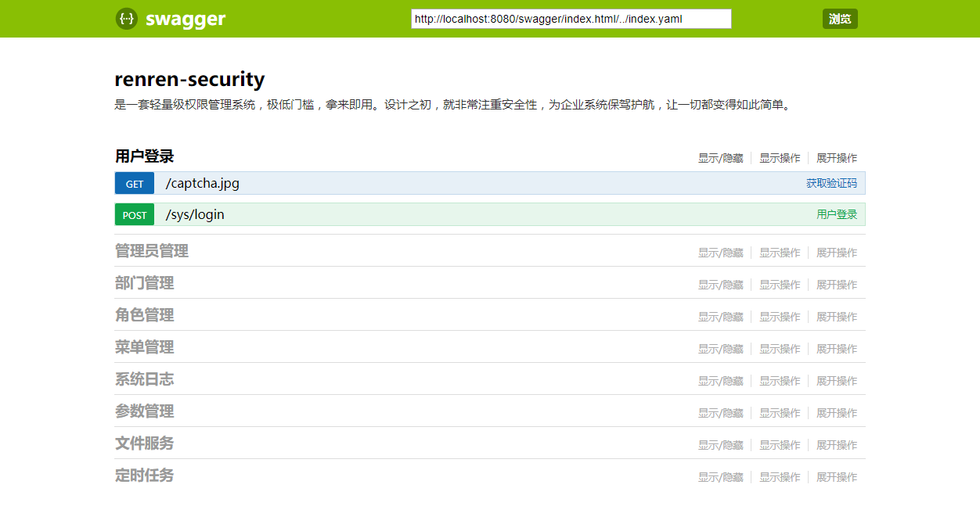
Task: Show operations (显示操作) for 文件服务
Action: click(780, 445)
